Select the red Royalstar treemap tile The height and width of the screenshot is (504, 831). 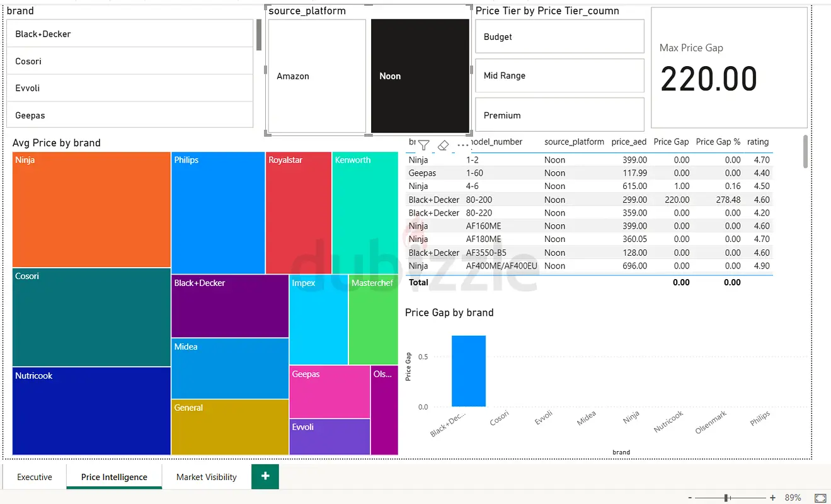[299, 213]
